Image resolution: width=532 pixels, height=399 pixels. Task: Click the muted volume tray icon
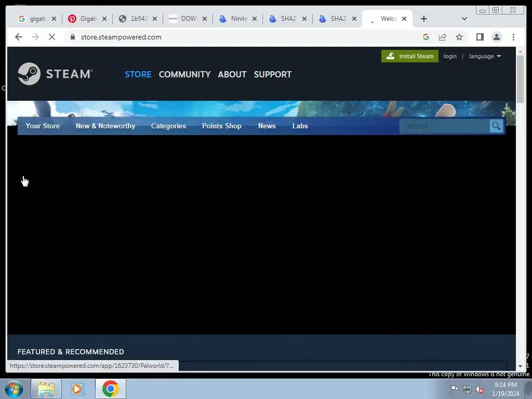(480, 389)
